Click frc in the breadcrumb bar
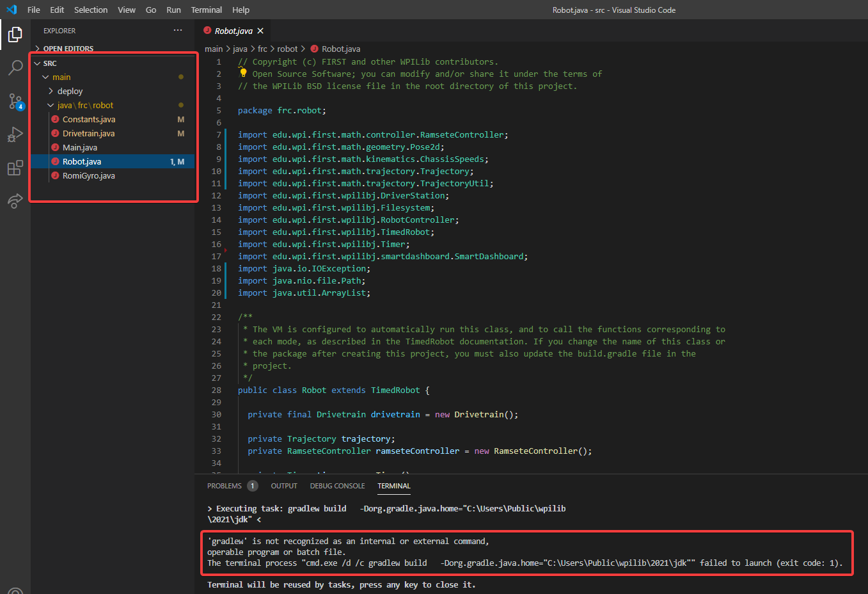Viewport: 868px width, 594px height. click(262, 48)
